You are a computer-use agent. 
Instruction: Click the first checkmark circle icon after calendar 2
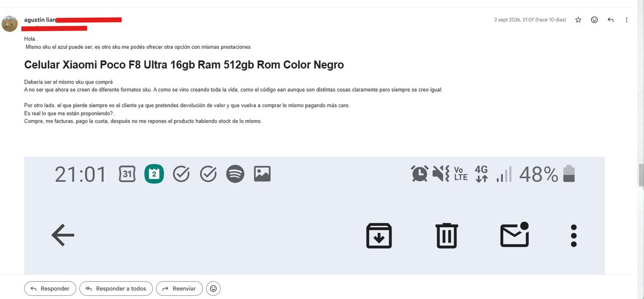pyautogui.click(x=181, y=174)
